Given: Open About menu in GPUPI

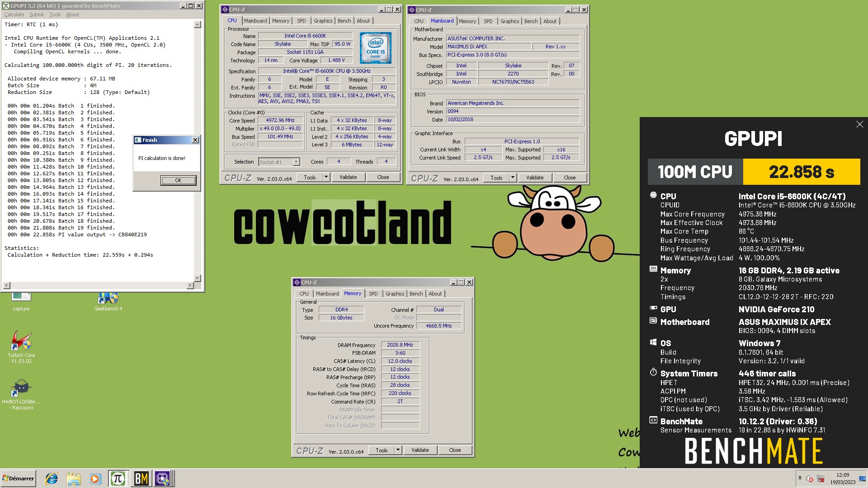Looking at the screenshot, I should [72, 14].
